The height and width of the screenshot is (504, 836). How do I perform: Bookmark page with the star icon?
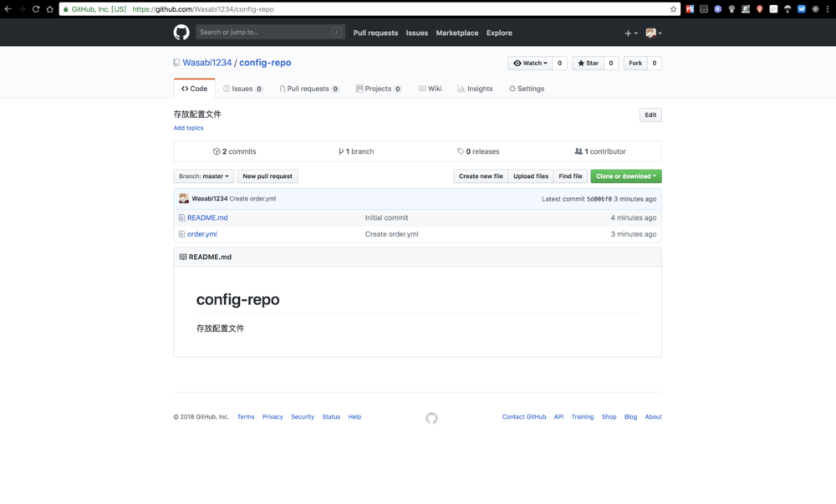[x=673, y=9]
